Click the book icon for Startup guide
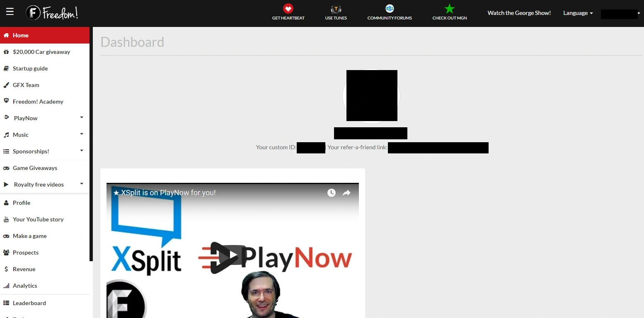 (x=6, y=68)
